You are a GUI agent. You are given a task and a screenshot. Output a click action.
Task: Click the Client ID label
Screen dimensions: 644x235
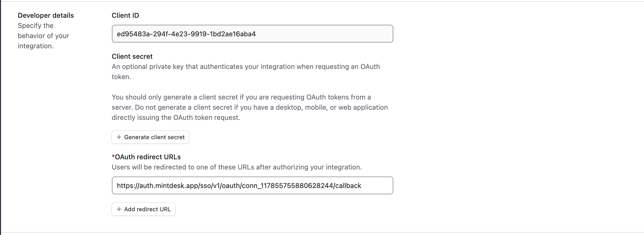pos(125,15)
